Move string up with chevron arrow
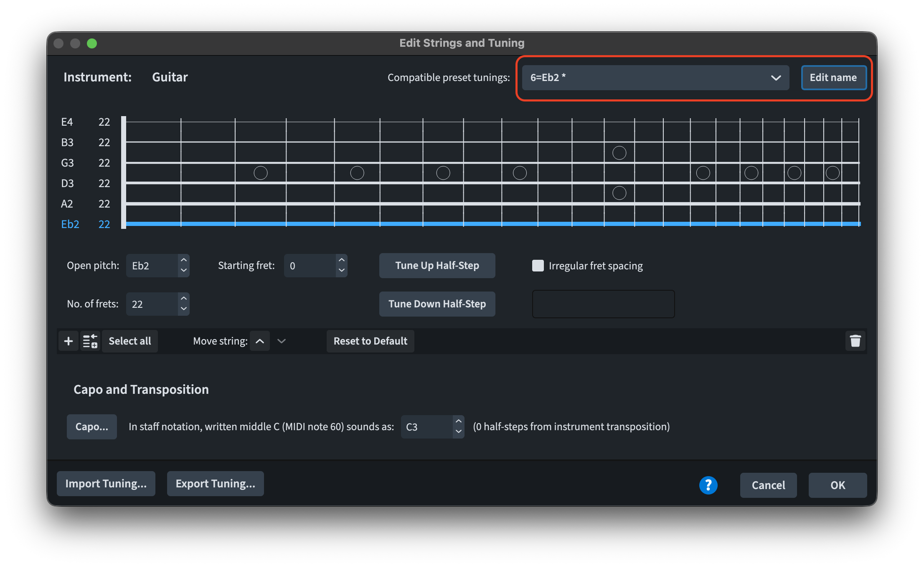Image resolution: width=924 pixels, height=568 pixels. coord(260,341)
